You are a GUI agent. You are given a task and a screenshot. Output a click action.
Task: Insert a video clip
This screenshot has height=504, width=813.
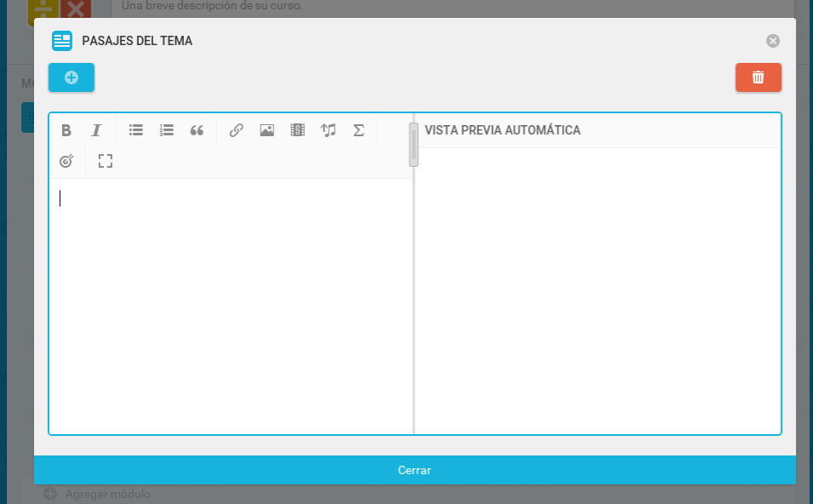coord(298,130)
